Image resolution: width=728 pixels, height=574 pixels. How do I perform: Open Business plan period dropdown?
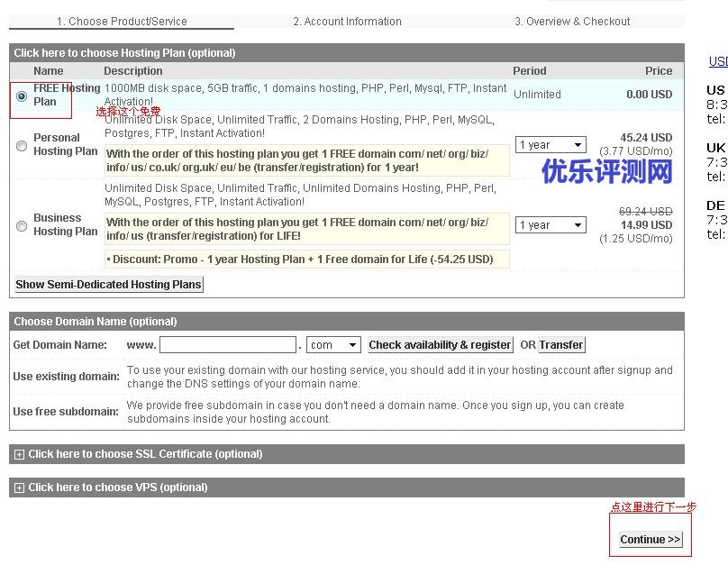click(x=551, y=225)
